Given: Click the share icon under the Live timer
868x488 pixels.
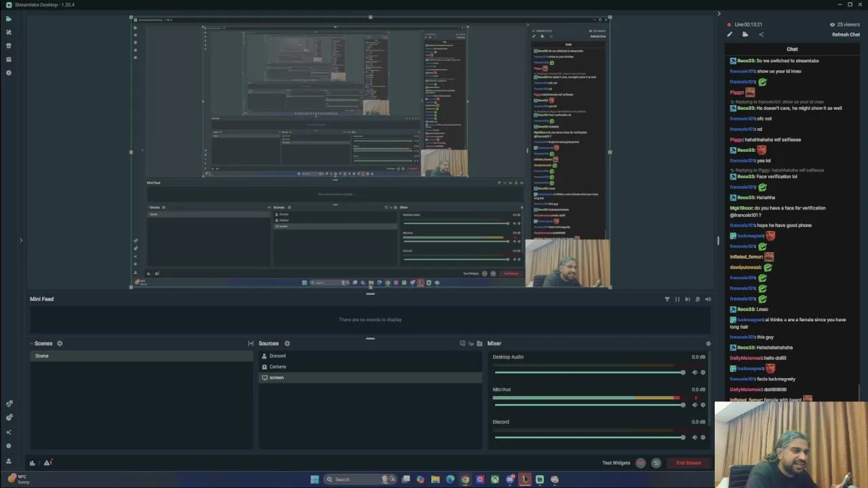Looking at the screenshot, I should coord(761,35).
